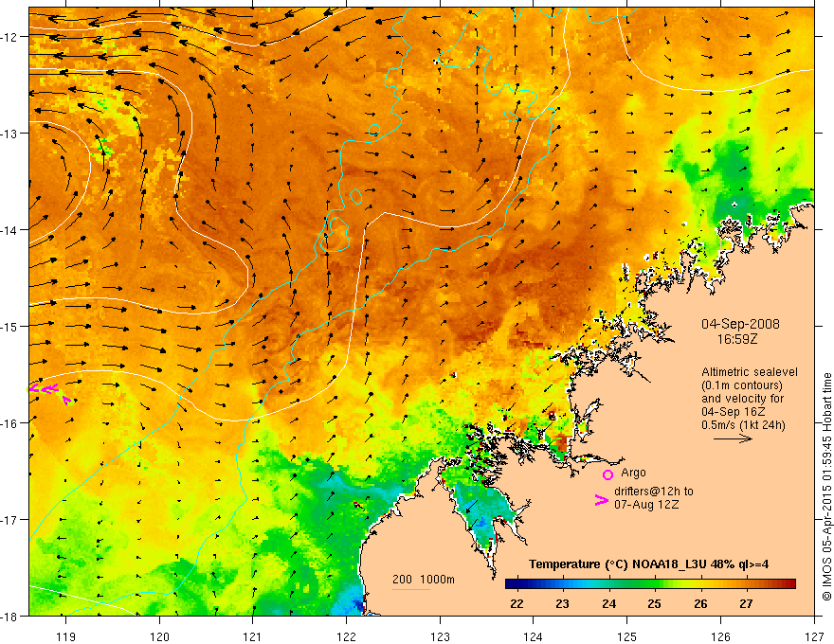Click the 'and velocity for' caption line
The width and height of the screenshot is (834, 644).
(742, 399)
